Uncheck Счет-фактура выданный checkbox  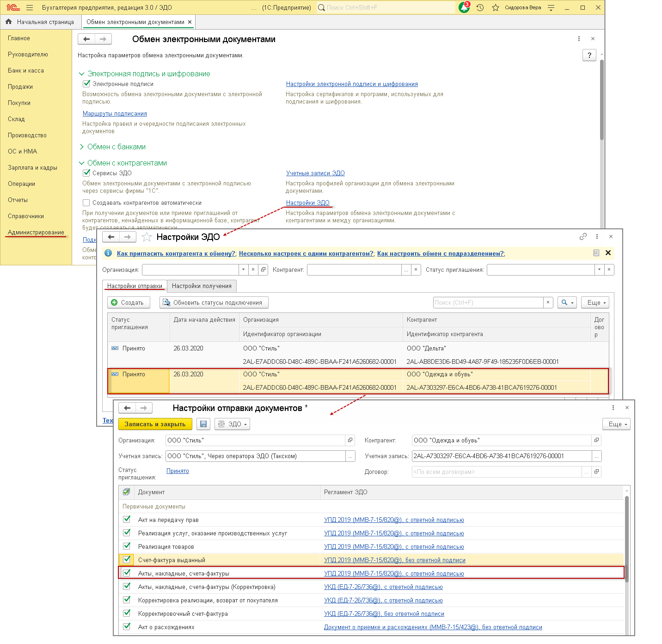click(127, 560)
